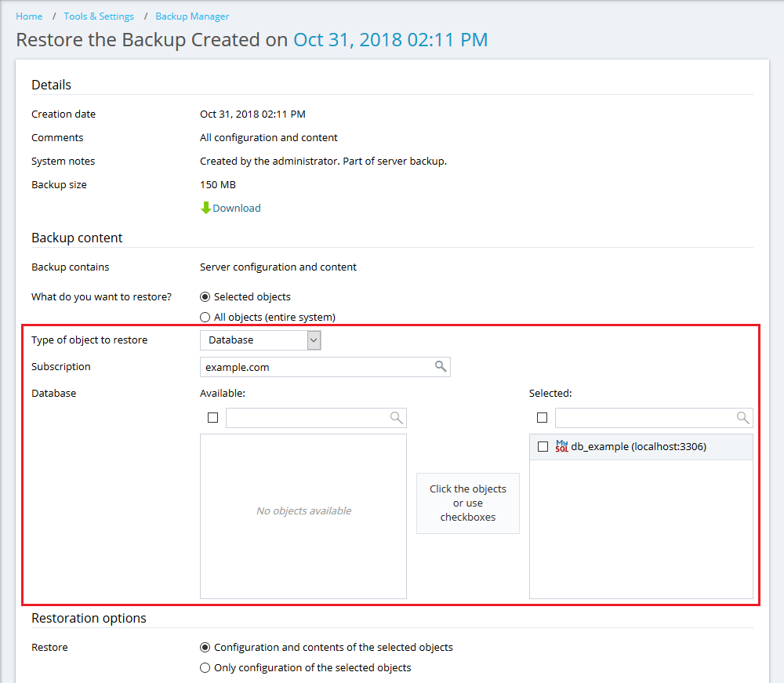Image resolution: width=784 pixels, height=683 pixels.
Task: Select All objects (entire system) option
Action: point(205,318)
